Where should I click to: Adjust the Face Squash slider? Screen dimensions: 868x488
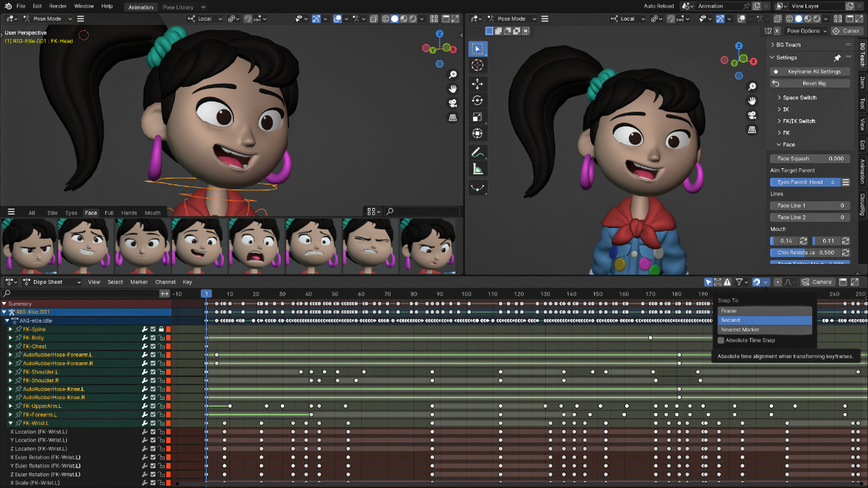809,159
